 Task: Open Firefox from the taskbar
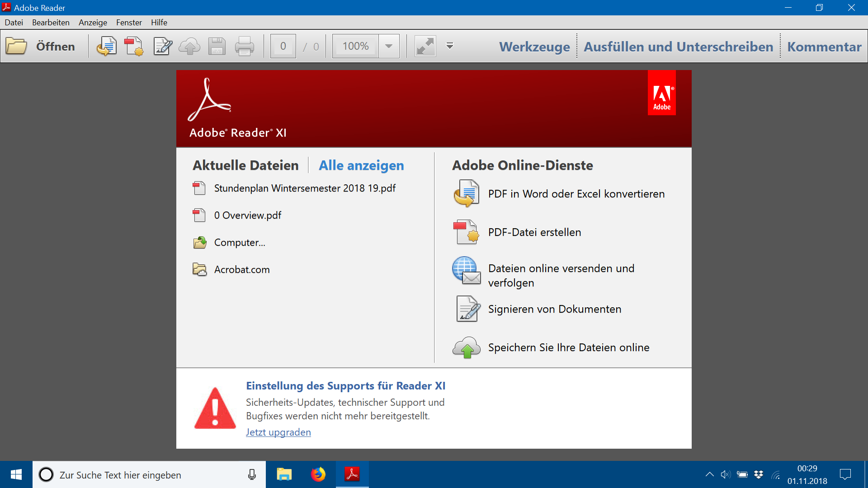tap(318, 474)
